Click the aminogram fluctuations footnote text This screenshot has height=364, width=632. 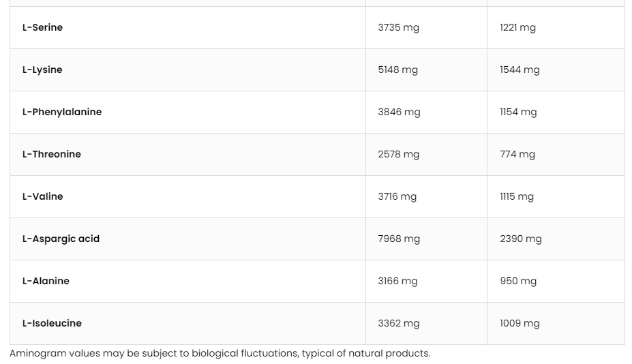220,353
